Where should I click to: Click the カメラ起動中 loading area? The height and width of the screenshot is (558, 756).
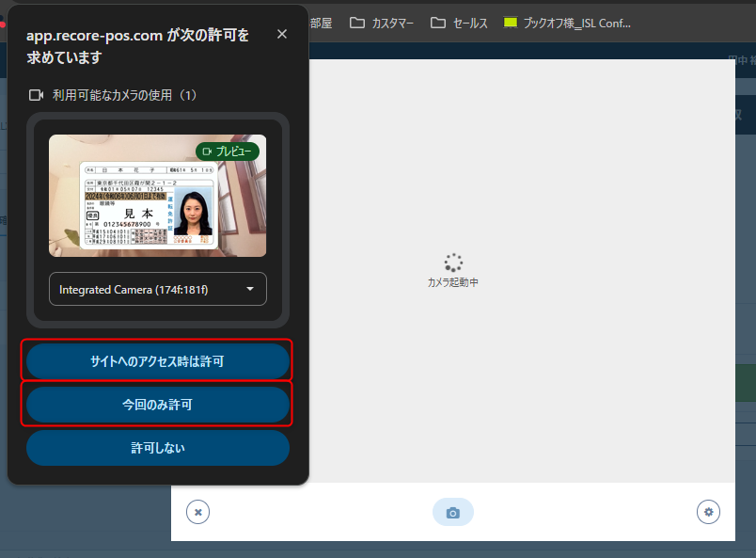(x=452, y=270)
